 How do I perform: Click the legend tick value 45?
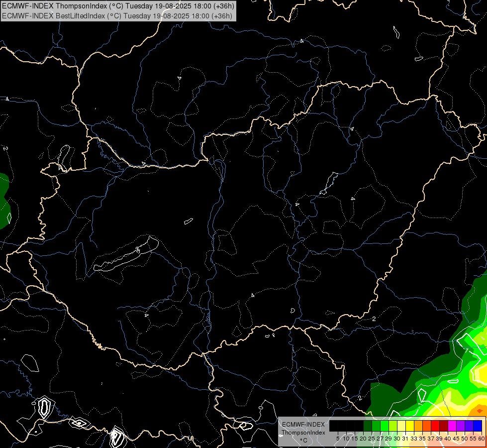point(456,439)
